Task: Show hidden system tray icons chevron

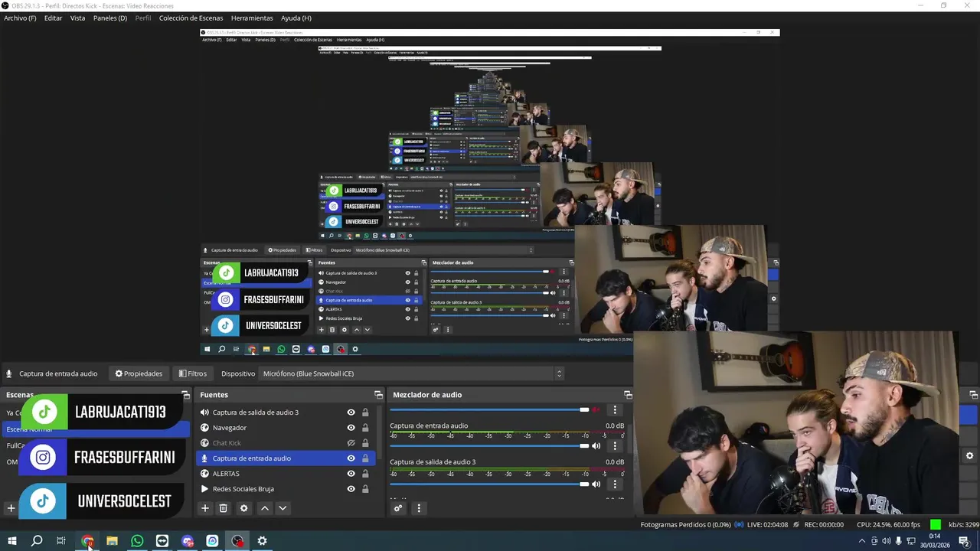Action: tap(862, 541)
